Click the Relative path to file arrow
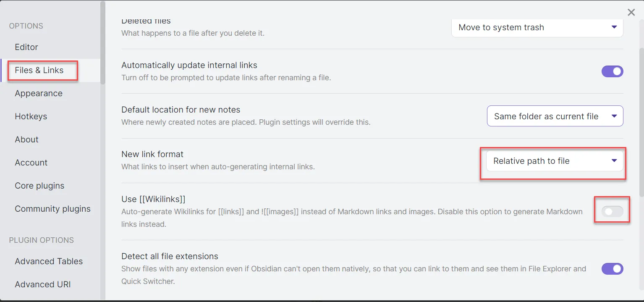This screenshot has width=644, height=302. [614, 161]
